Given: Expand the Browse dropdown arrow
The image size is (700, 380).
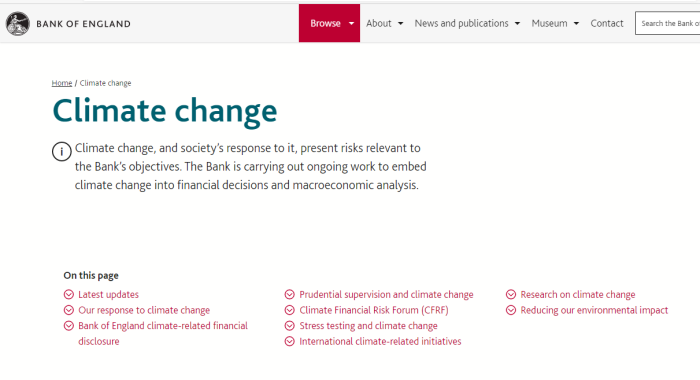Looking at the screenshot, I should tap(351, 24).
